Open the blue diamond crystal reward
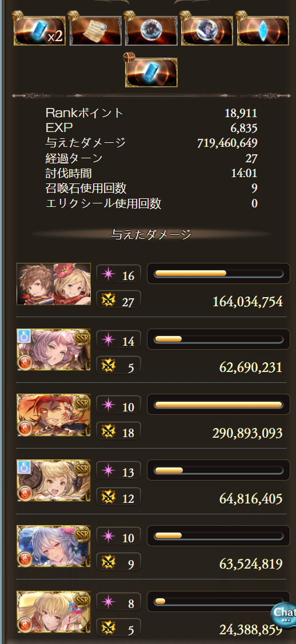The width and height of the screenshot is (296, 644). (x=263, y=30)
